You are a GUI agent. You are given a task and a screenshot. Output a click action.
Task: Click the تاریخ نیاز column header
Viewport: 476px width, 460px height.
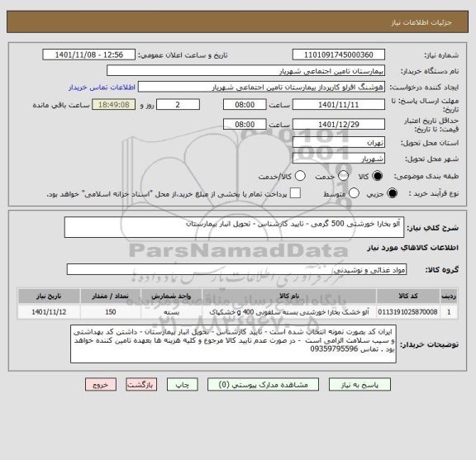click(x=49, y=296)
